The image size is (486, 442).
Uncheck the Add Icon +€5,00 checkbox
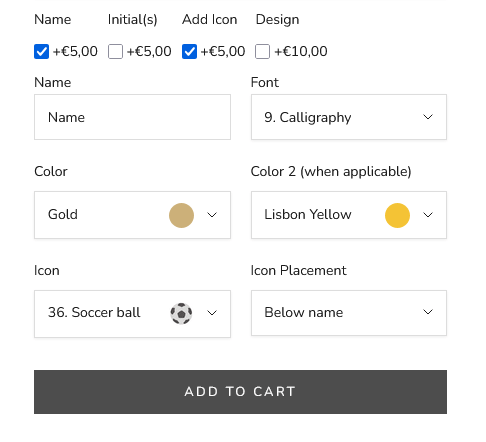coord(189,52)
